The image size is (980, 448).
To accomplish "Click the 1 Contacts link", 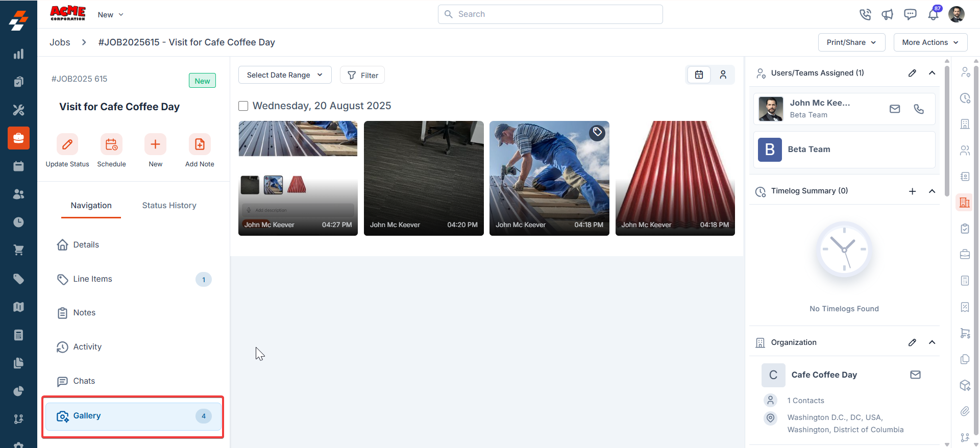I will click(x=805, y=401).
